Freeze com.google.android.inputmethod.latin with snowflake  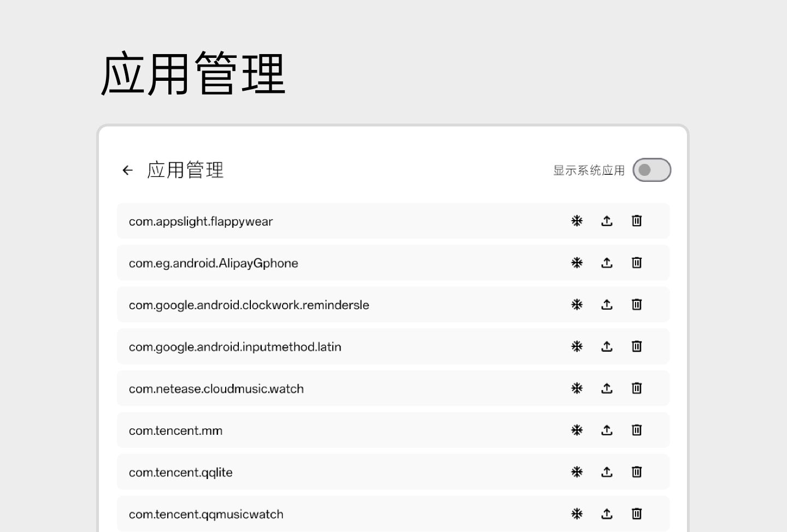(577, 346)
